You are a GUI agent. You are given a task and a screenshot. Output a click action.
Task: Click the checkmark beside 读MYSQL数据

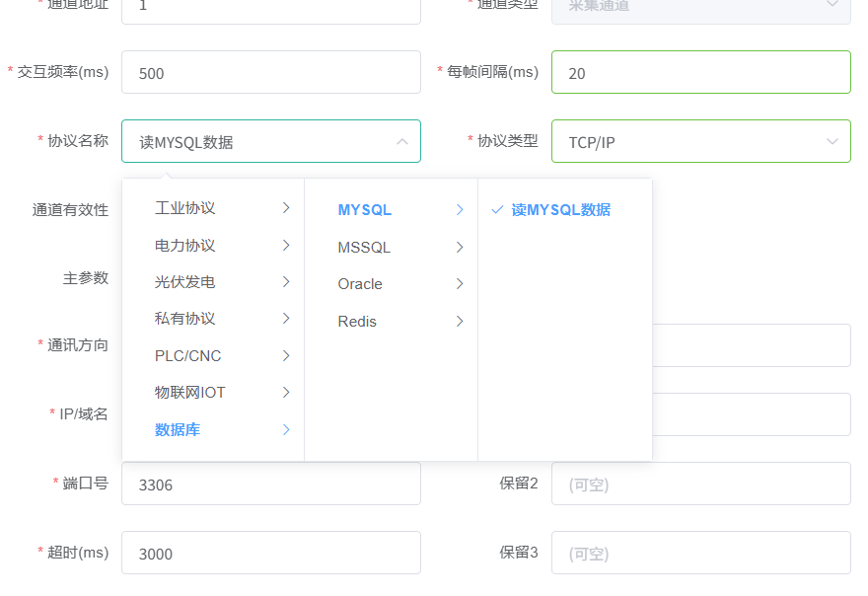[497, 210]
